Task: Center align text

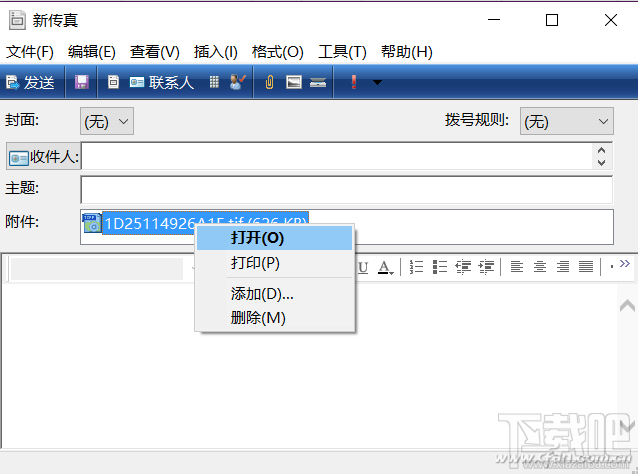Action: 540,267
